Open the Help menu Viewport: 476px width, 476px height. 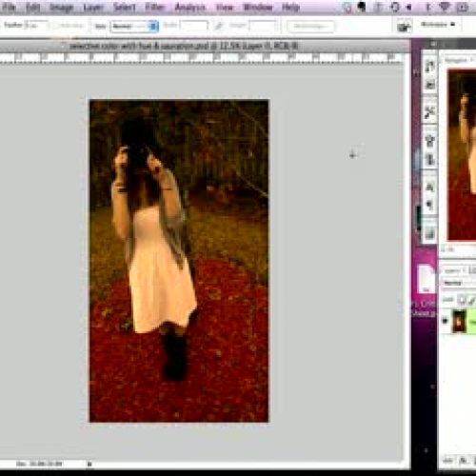(290, 7)
